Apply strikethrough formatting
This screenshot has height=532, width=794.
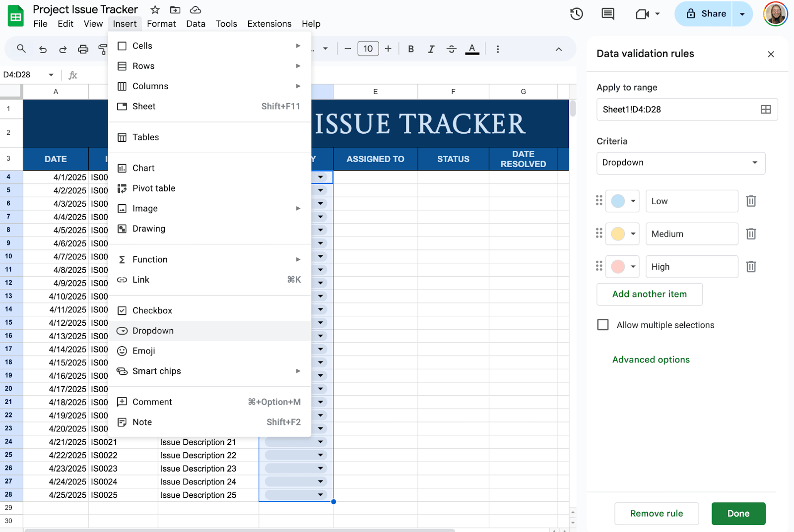[451, 49]
